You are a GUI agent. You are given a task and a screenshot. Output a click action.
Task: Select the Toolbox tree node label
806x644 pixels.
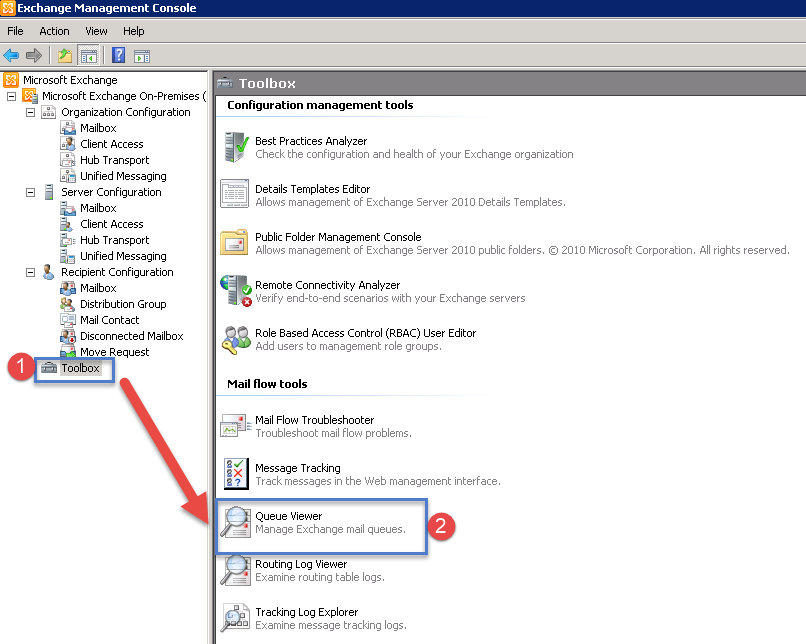coord(80,368)
